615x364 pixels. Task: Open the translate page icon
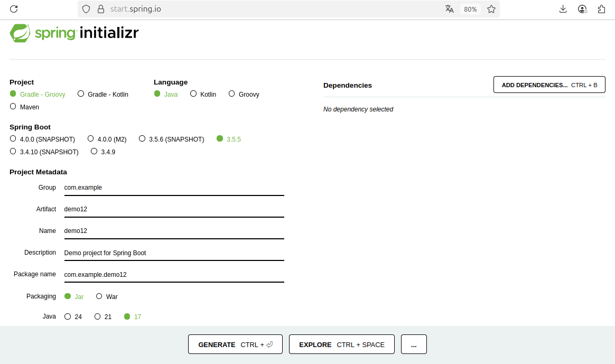[450, 9]
